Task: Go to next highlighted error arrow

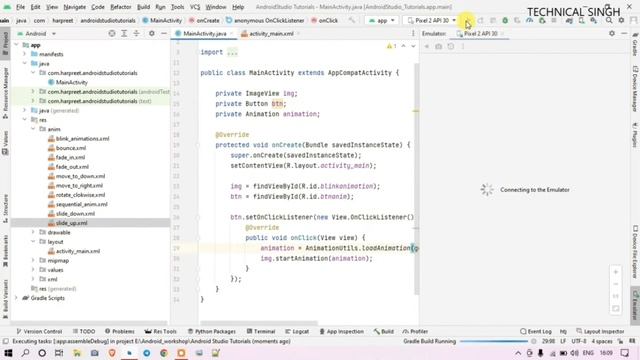Action: coord(413,46)
